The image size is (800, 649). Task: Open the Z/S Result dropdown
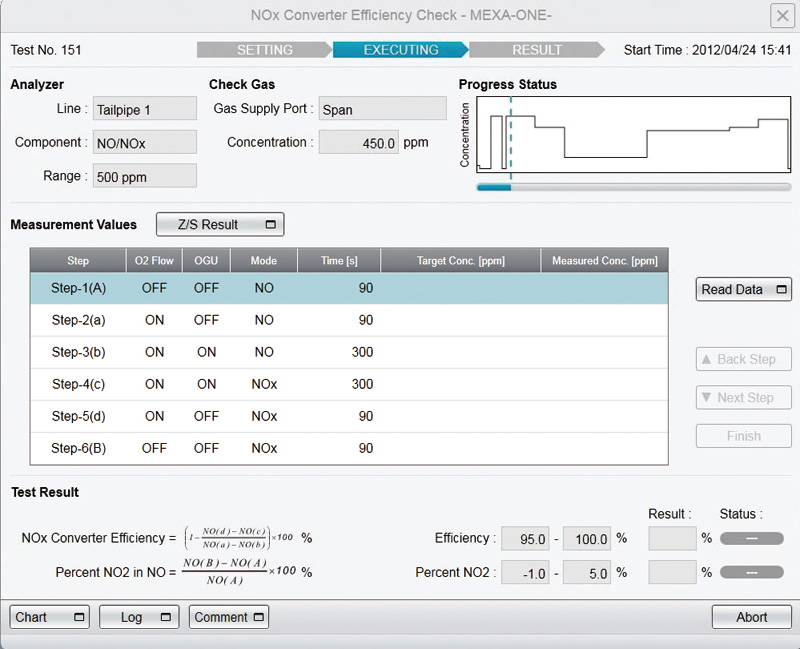point(220,225)
